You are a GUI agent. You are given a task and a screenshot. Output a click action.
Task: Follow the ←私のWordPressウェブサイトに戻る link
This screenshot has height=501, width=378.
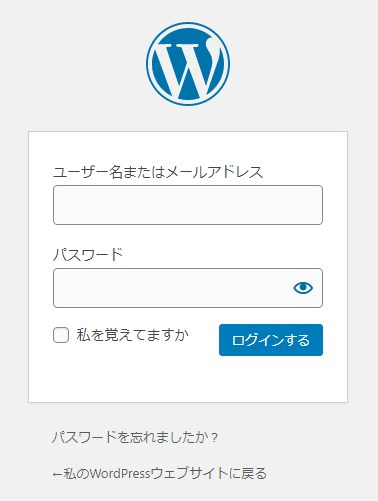coord(160,473)
